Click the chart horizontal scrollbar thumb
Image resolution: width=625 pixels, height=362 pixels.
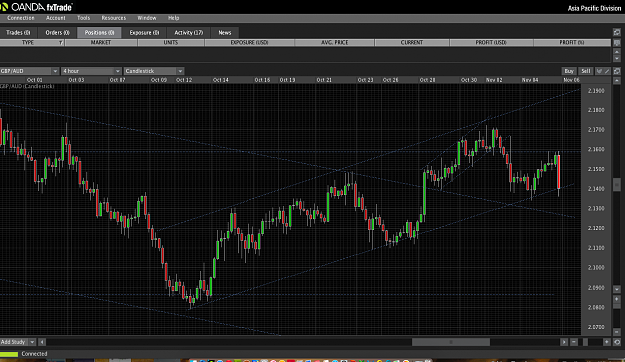[451, 342]
